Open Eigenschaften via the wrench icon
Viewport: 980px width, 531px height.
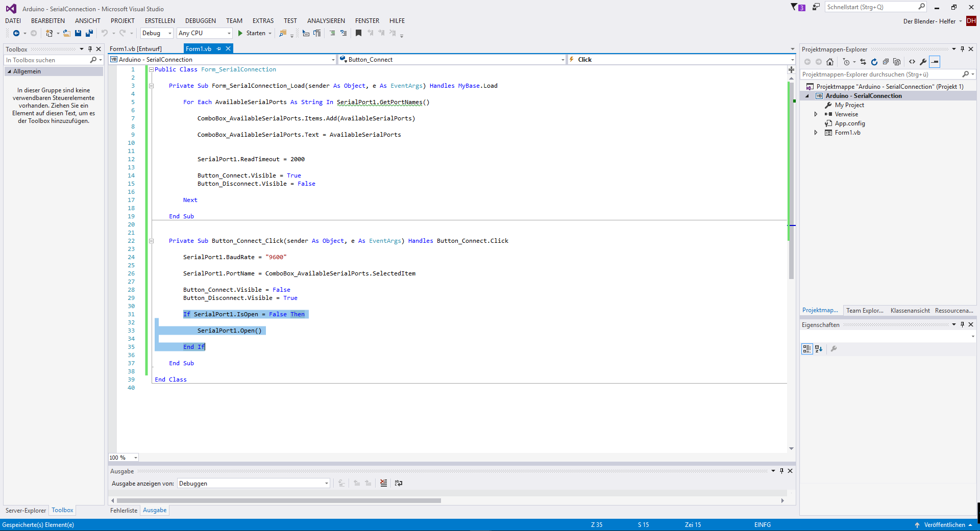coord(923,62)
